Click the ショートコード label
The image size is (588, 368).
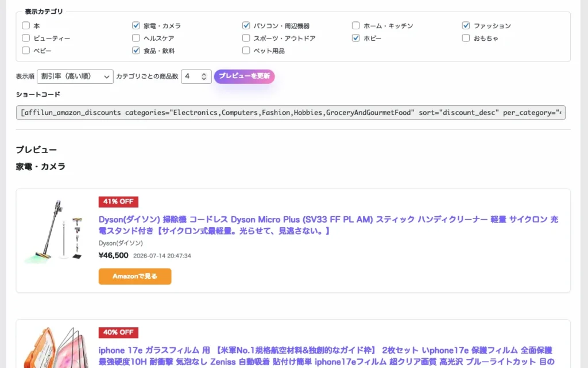(38, 94)
